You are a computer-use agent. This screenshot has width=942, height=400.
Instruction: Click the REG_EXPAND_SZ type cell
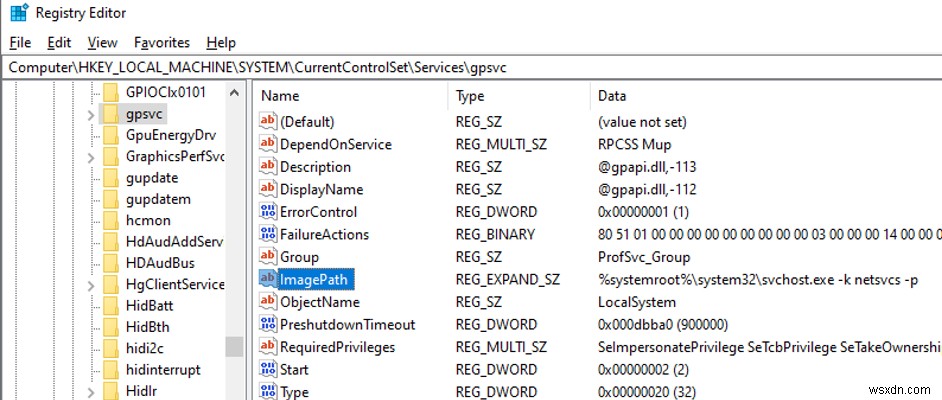pos(508,279)
